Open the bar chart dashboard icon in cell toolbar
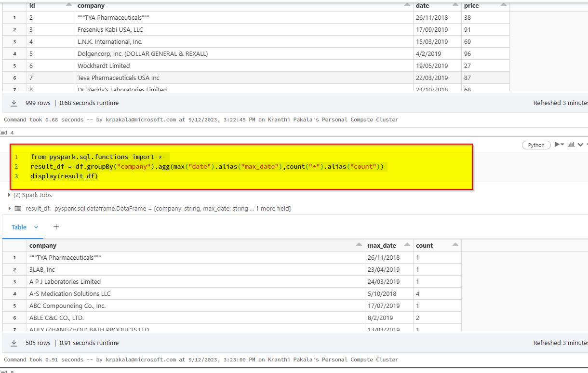The image size is (588, 373). click(572, 145)
